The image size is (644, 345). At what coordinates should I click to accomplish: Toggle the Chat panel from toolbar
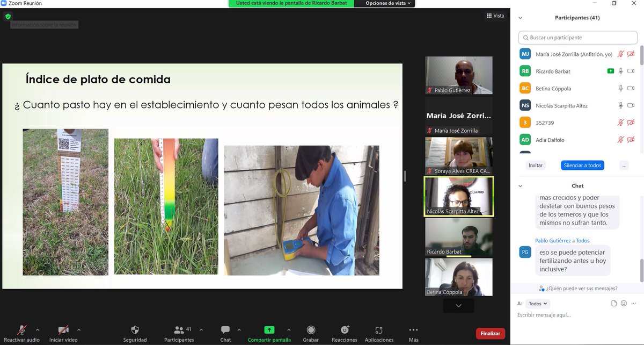225,333
